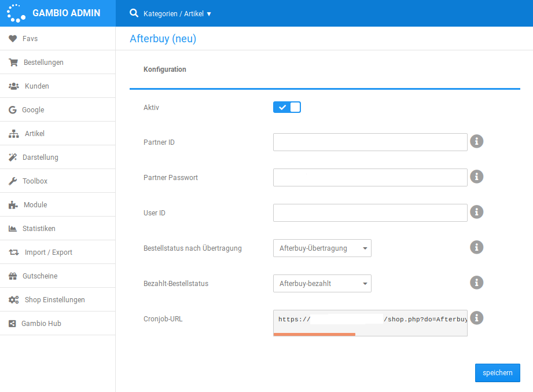Click the Gambio Admin logo icon
This screenshot has height=392, width=533.
(16, 13)
